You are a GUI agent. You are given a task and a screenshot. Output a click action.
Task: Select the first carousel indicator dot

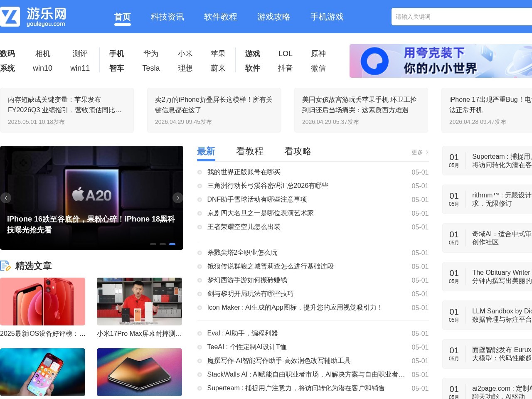153,244
